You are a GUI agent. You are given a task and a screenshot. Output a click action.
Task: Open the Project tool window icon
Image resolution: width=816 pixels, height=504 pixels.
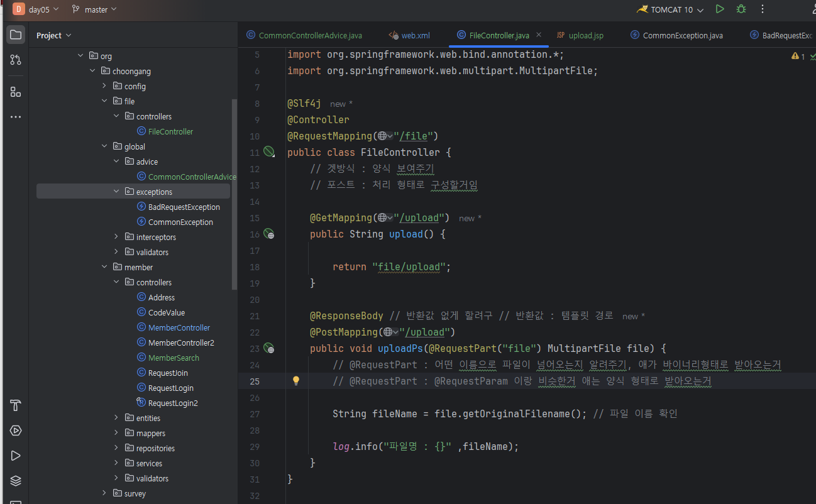(x=16, y=35)
